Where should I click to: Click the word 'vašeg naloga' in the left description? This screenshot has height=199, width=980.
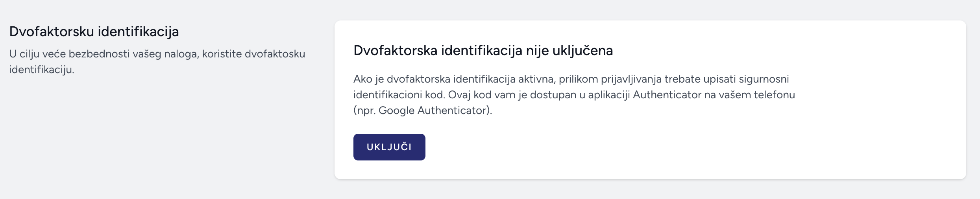165,54
